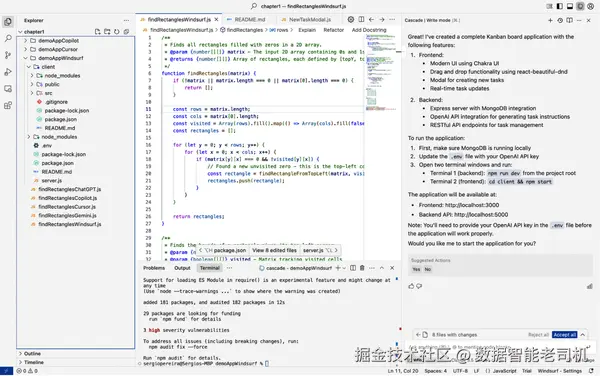The image size is (600, 376).
Task: Toggle Cascade side panel layout icon
Action: point(580,6)
